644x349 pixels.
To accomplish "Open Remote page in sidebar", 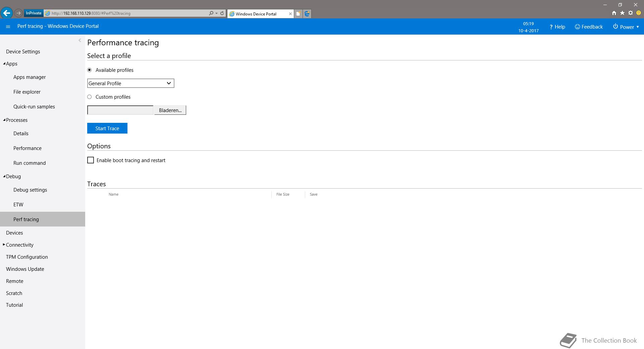I will point(15,281).
